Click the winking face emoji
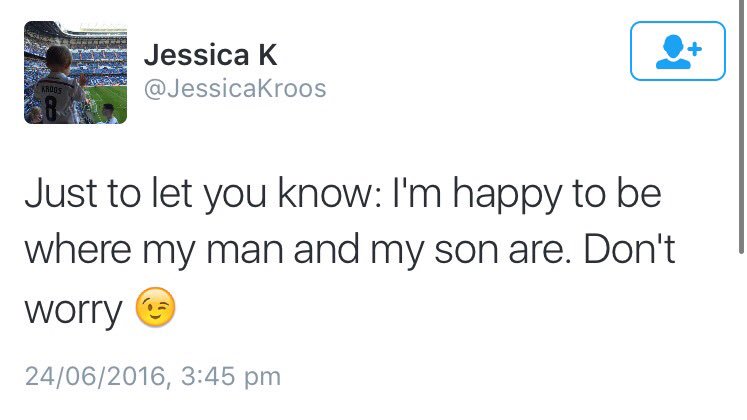 [x=154, y=311]
